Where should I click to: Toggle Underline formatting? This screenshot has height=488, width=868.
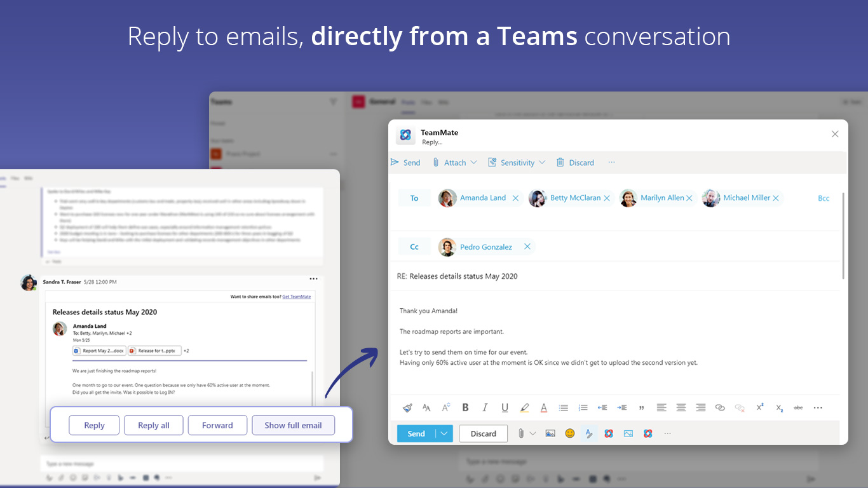tap(505, 407)
